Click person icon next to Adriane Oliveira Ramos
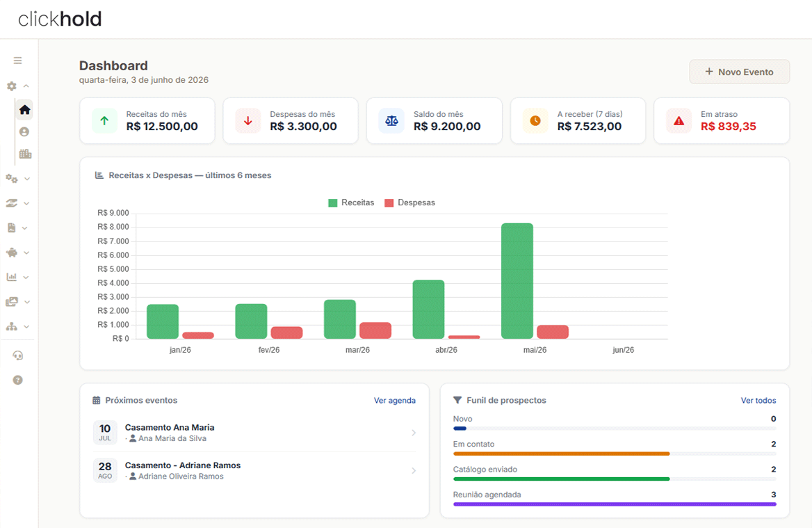The height and width of the screenshot is (528, 812). tap(133, 477)
